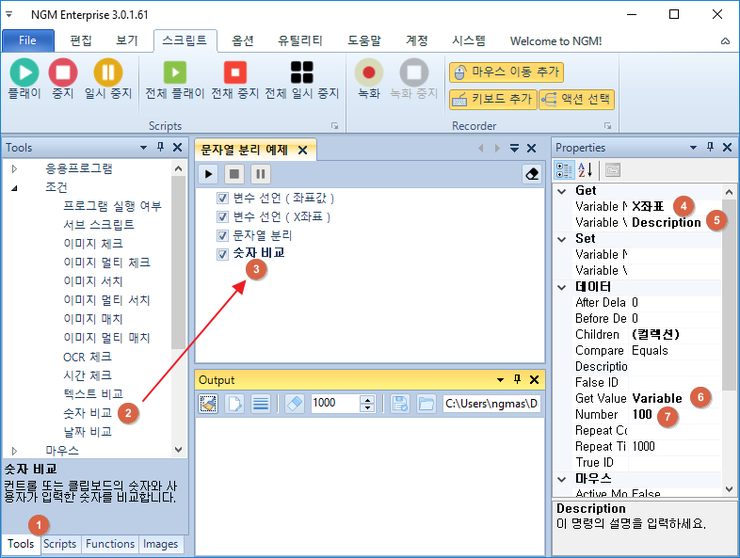Collapse the 데이터 property group
The image size is (740, 558).
tap(562, 287)
